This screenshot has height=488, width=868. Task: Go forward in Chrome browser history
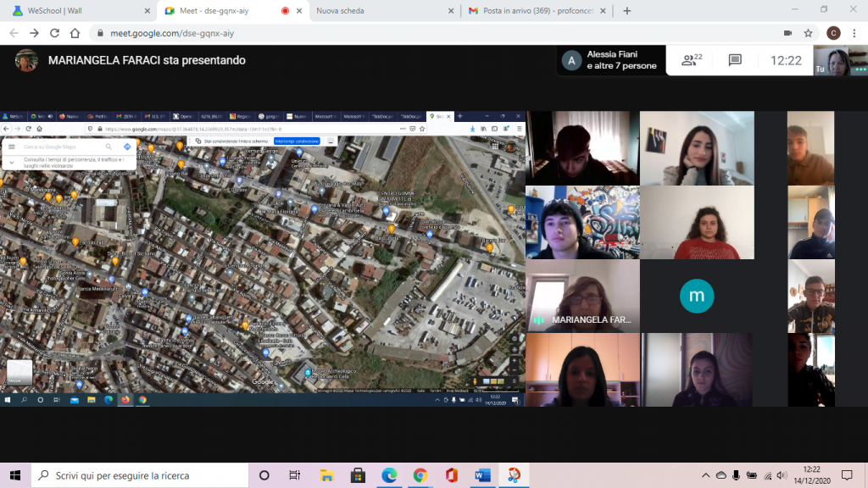coord(34,33)
